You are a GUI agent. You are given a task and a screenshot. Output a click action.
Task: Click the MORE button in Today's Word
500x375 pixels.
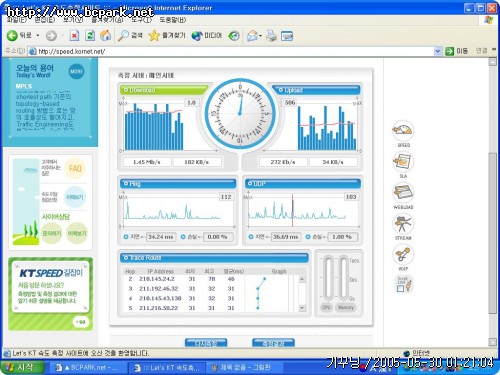pos(76,71)
